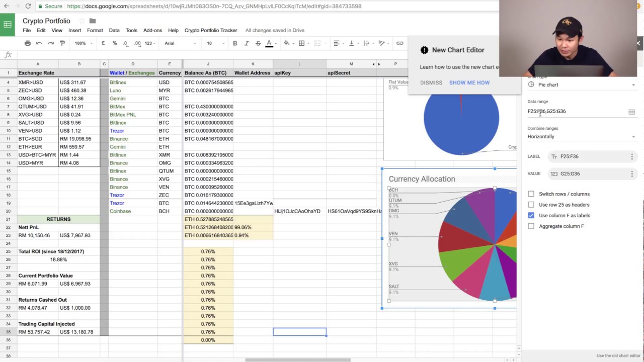Open LABEL range options menu

[632, 156]
